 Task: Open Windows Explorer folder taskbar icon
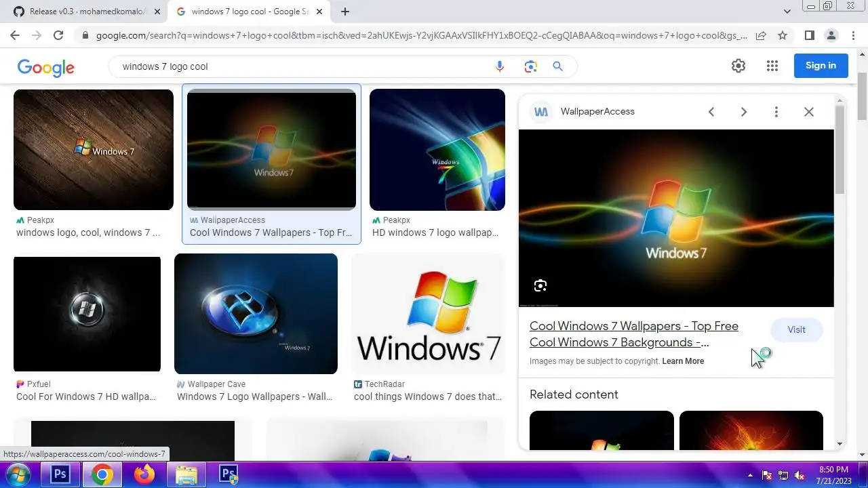coord(186,474)
